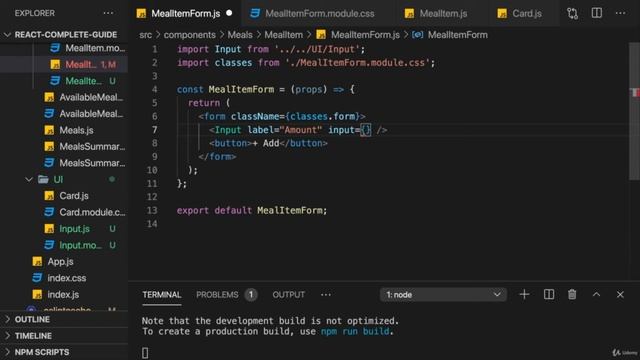Split the terminal panel
The height and width of the screenshot is (360, 640).
tap(549, 294)
